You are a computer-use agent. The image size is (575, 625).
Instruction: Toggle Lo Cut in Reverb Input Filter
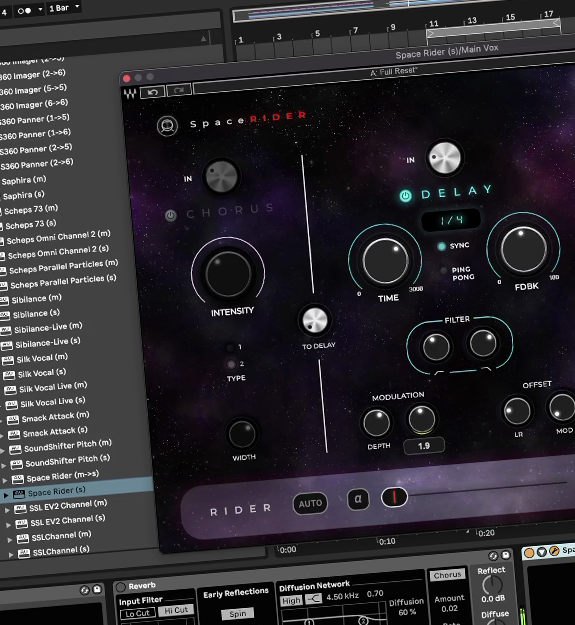(137, 613)
